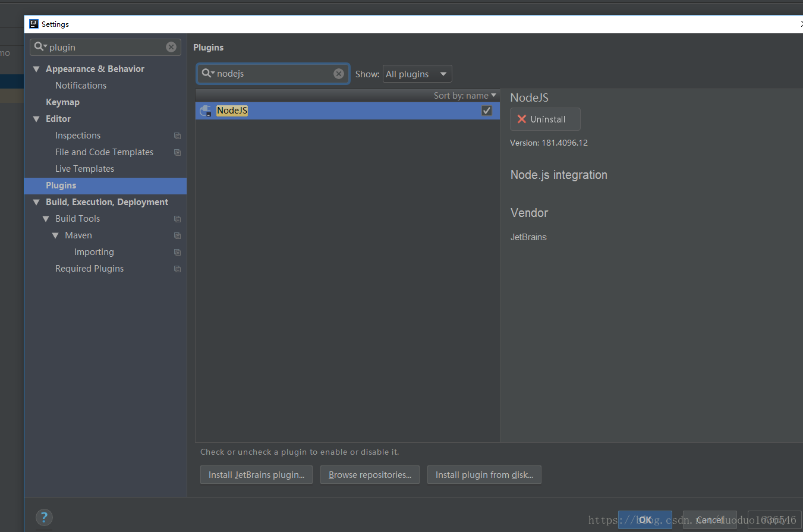Click project-level icon next to Build Tools

(x=177, y=219)
